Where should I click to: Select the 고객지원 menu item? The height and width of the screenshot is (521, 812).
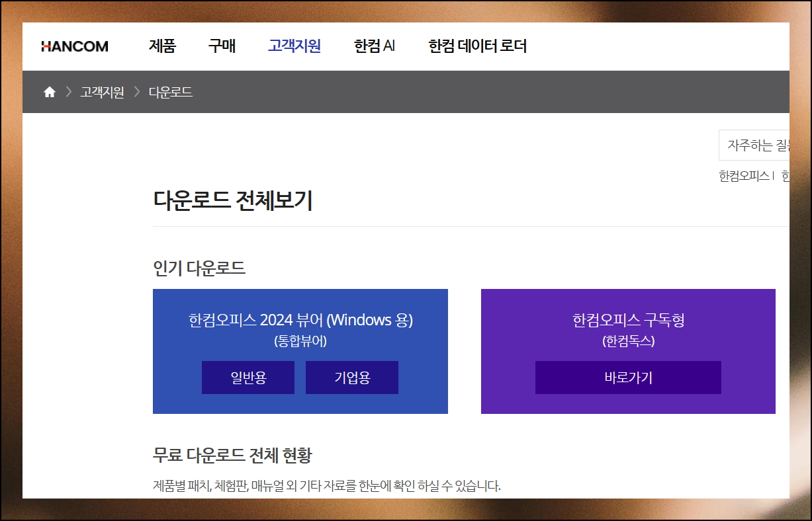[x=294, y=46]
